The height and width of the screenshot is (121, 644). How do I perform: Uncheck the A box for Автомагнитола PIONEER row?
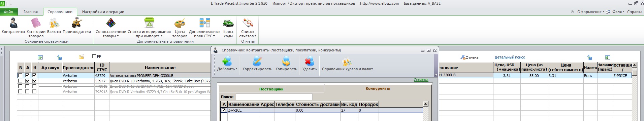[28, 76]
